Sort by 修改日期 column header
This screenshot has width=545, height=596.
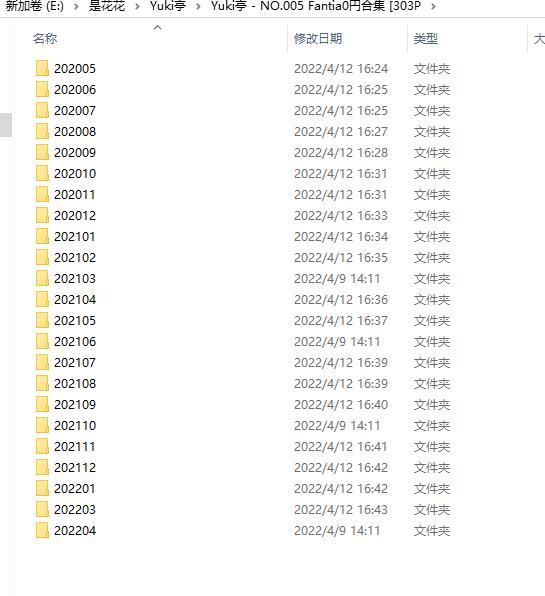(318, 38)
